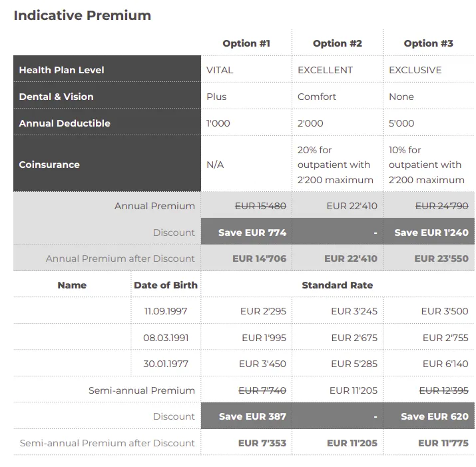
Task: Click the EUR 3'245 rate
Action: tap(354, 311)
